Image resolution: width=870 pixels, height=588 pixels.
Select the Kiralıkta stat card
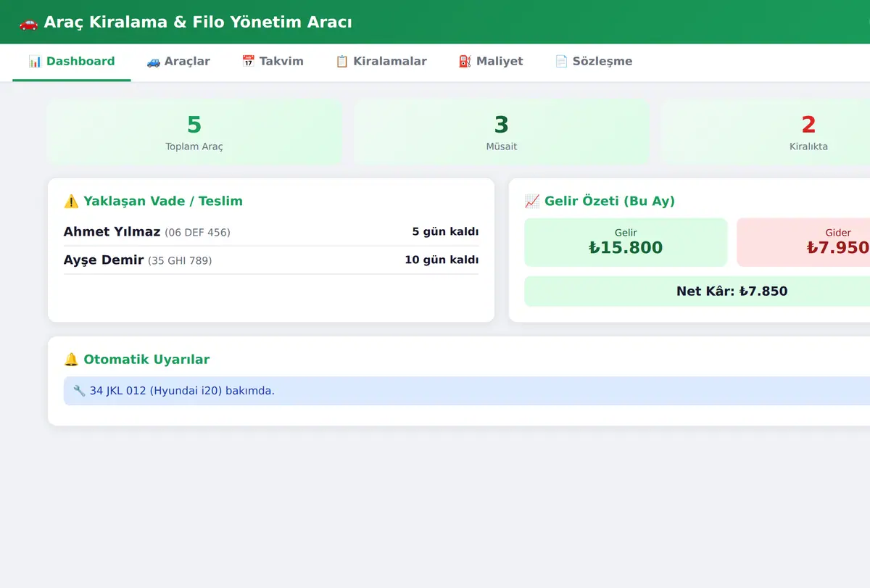[x=766, y=132]
